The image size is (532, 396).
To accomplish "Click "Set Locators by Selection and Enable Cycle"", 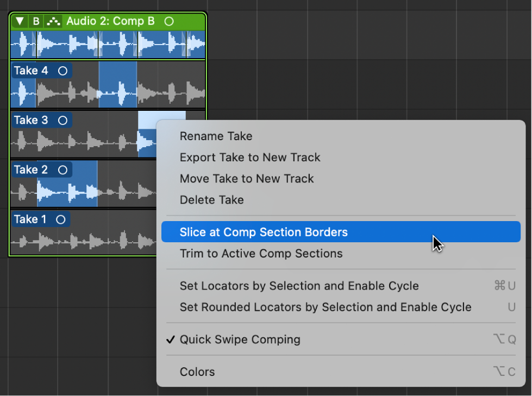I will 296,286.
